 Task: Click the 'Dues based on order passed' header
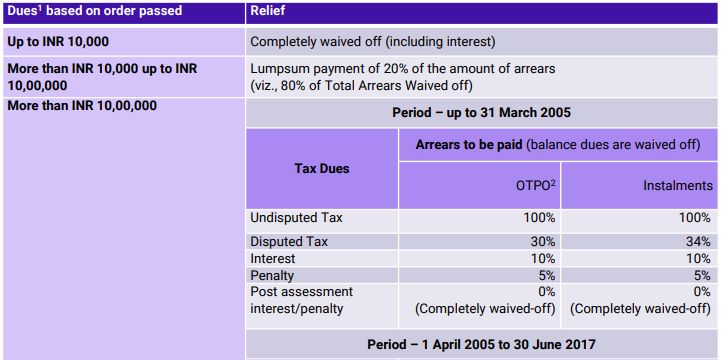pos(95,11)
